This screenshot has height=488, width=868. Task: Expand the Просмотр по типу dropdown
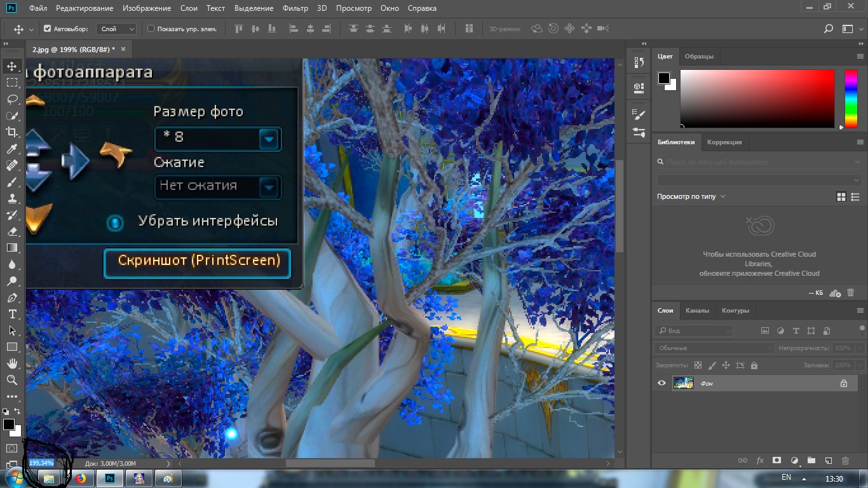[x=691, y=197]
